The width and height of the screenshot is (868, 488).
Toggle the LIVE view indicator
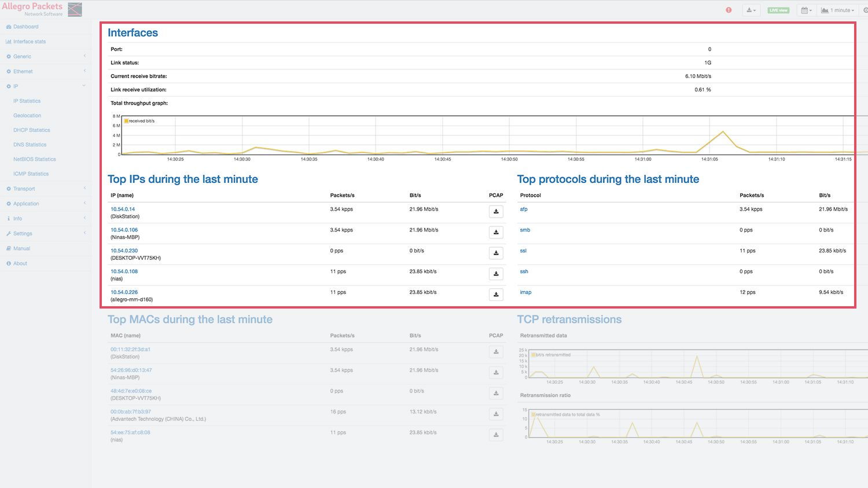point(778,10)
